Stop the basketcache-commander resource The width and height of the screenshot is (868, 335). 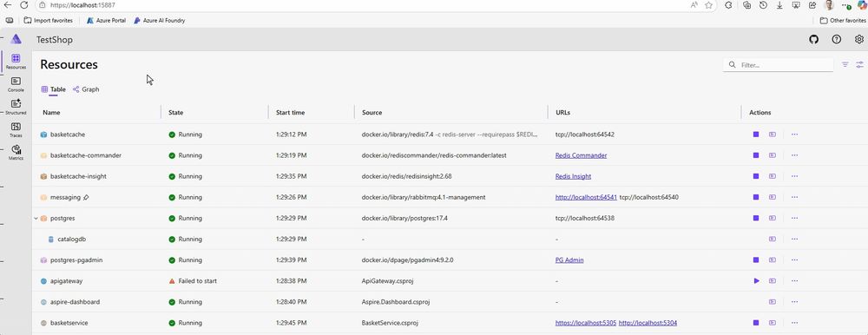[x=756, y=155]
